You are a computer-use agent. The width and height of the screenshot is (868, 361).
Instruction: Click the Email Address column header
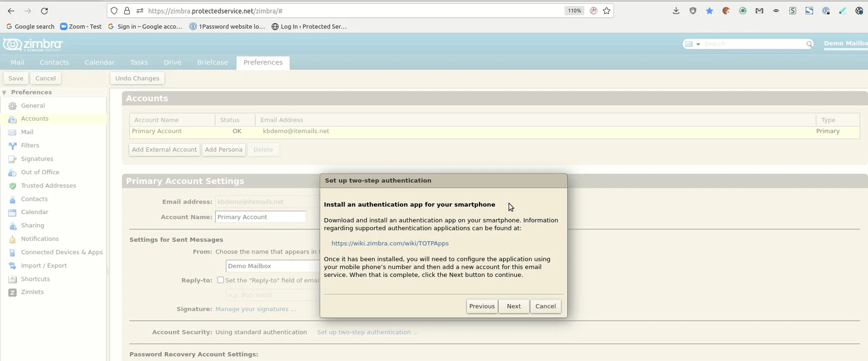click(535, 120)
